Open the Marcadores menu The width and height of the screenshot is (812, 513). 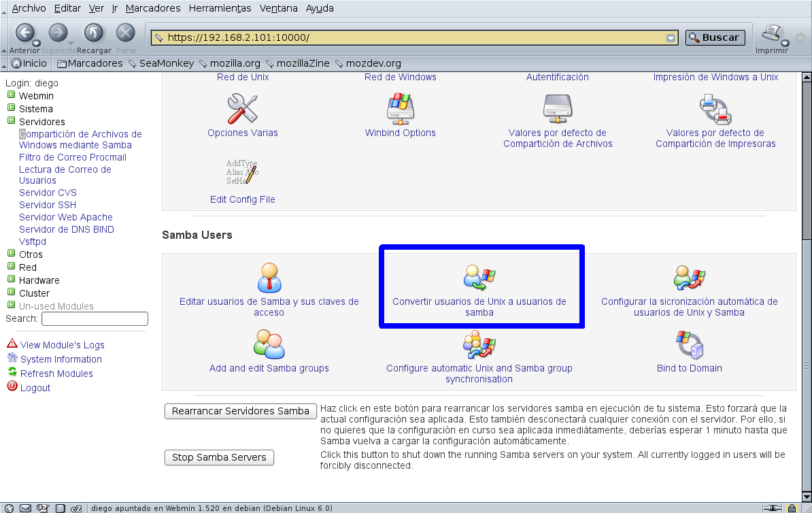(153, 8)
